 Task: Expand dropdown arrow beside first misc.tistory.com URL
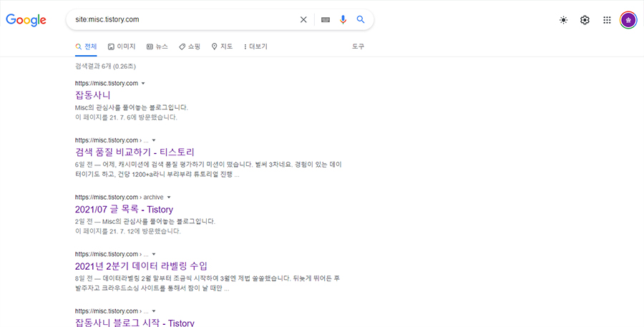(143, 84)
